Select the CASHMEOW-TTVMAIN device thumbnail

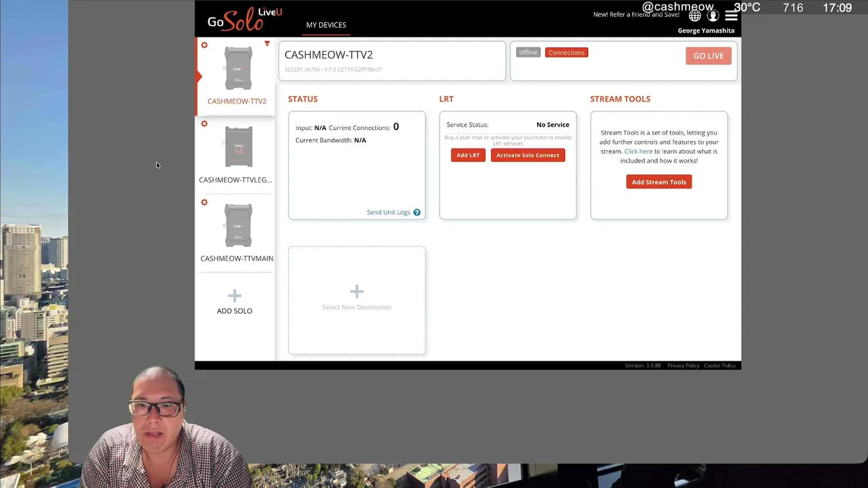tap(238, 225)
